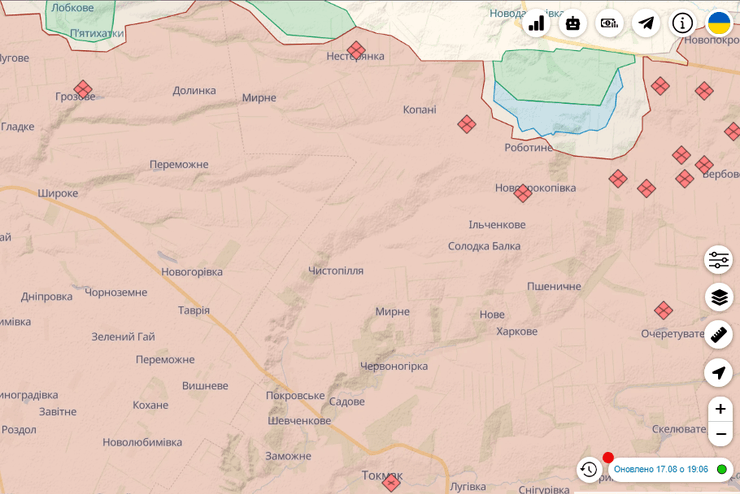Click the robot bot icon
The image size is (740, 494).
tap(573, 23)
